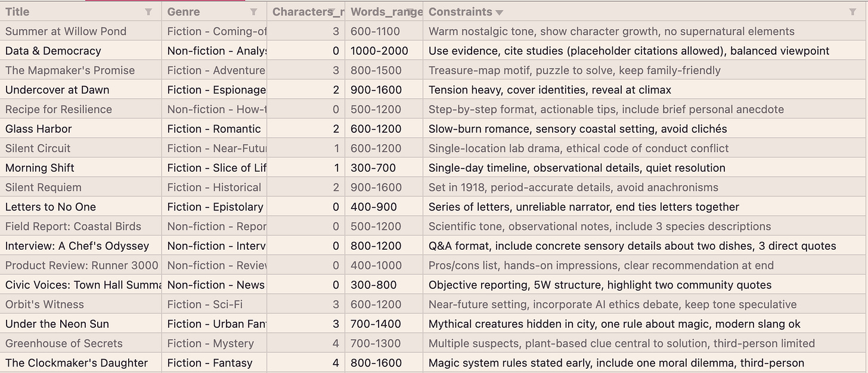Click the 'Greenhouse of Secrets' title cell
The height and width of the screenshot is (373, 868).
pos(81,343)
